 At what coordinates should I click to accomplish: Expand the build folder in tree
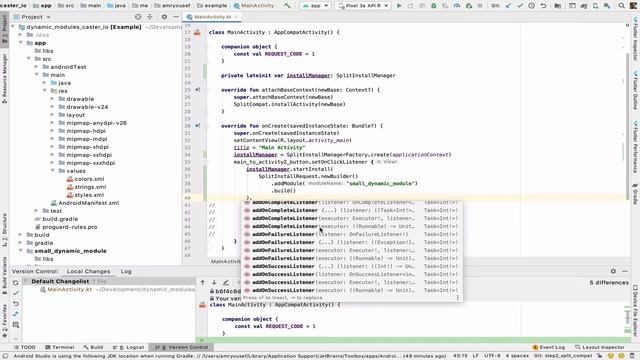[x=21, y=235]
